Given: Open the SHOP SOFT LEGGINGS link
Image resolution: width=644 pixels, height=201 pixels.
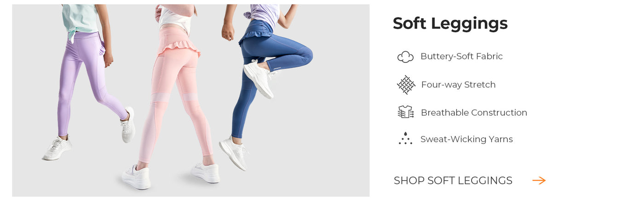Looking at the screenshot, I should point(453,181).
